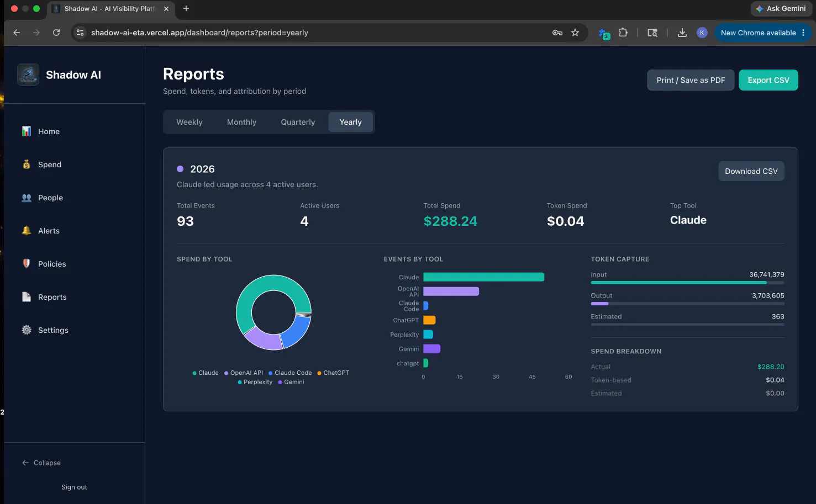The image size is (816, 504).
Task: Collapse the sidebar using Collapse label
Action: [x=47, y=463]
